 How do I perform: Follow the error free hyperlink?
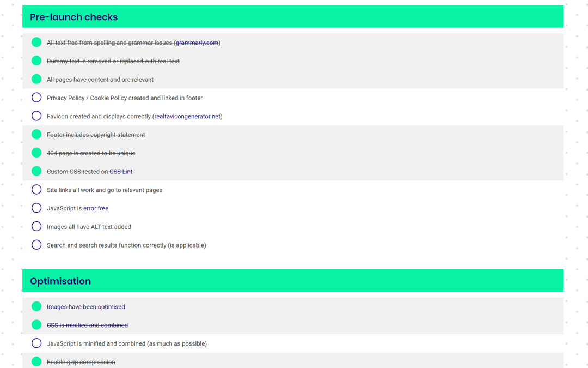(96, 208)
